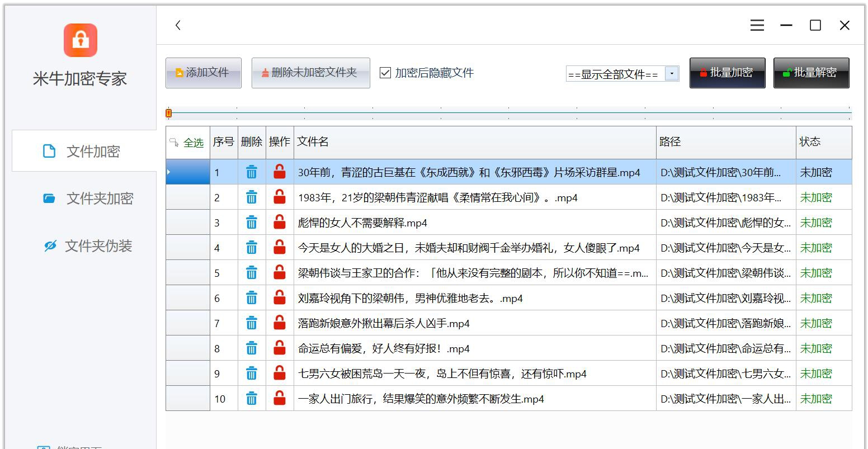868x449 pixels.
Task: Click the lock icon for 落跑新娘意外揪出幕后杀人凶手.mp4
Action: pos(279,323)
